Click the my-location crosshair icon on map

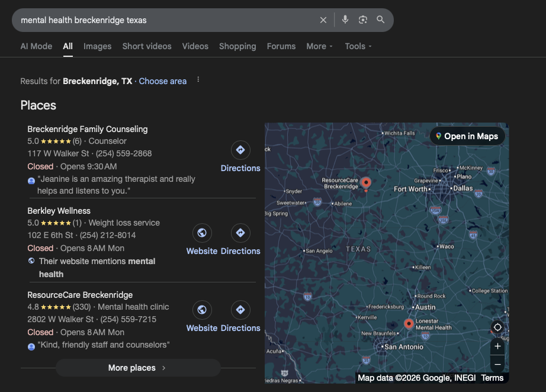click(x=497, y=327)
